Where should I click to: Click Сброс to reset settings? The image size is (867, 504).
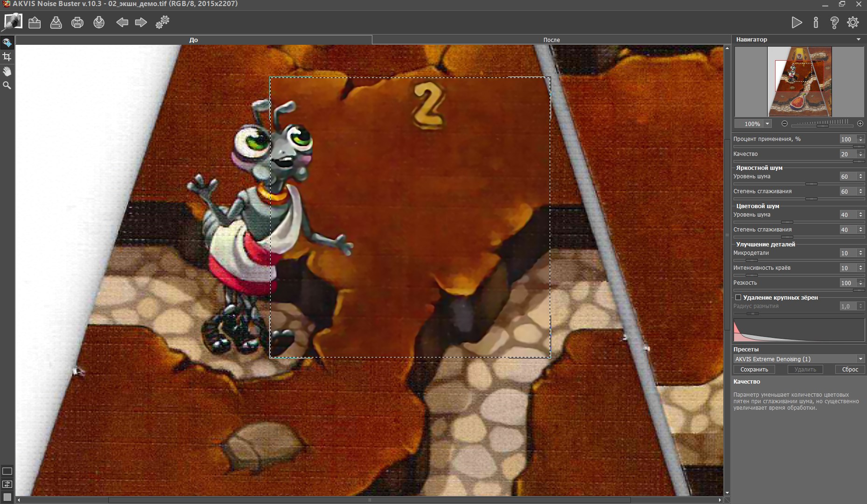[850, 370]
